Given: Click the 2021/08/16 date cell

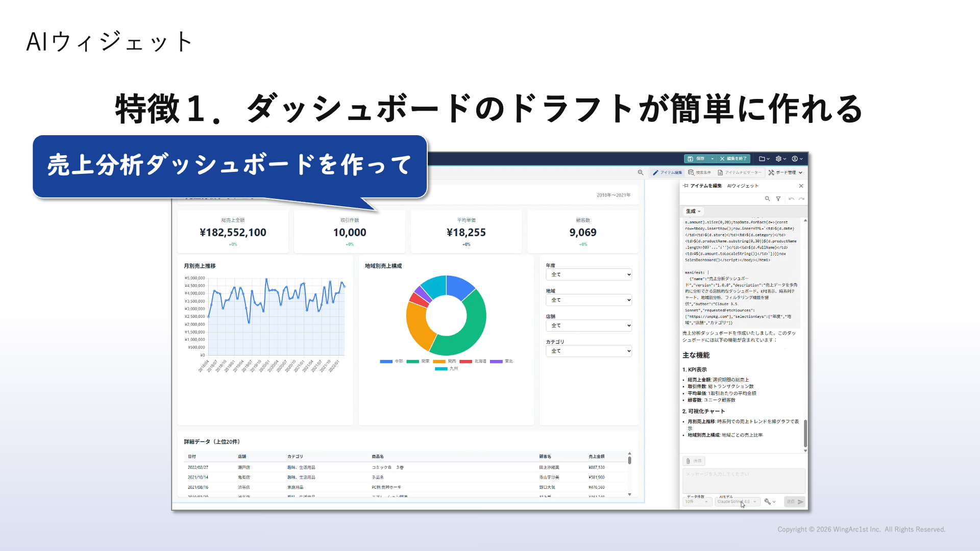Looking at the screenshot, I should (x=198, y=487).
